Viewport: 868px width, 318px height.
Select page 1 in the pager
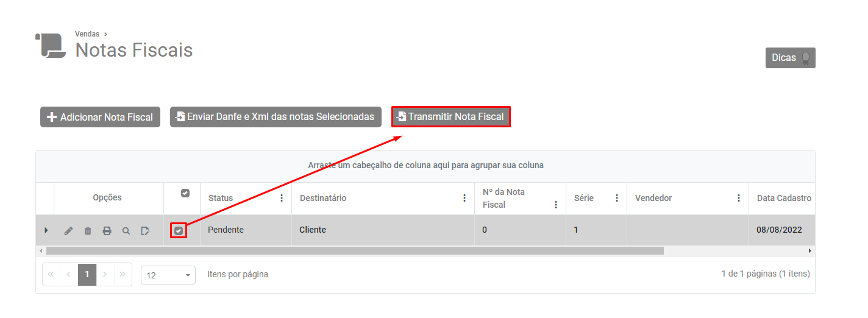click(x=87, y=275)
